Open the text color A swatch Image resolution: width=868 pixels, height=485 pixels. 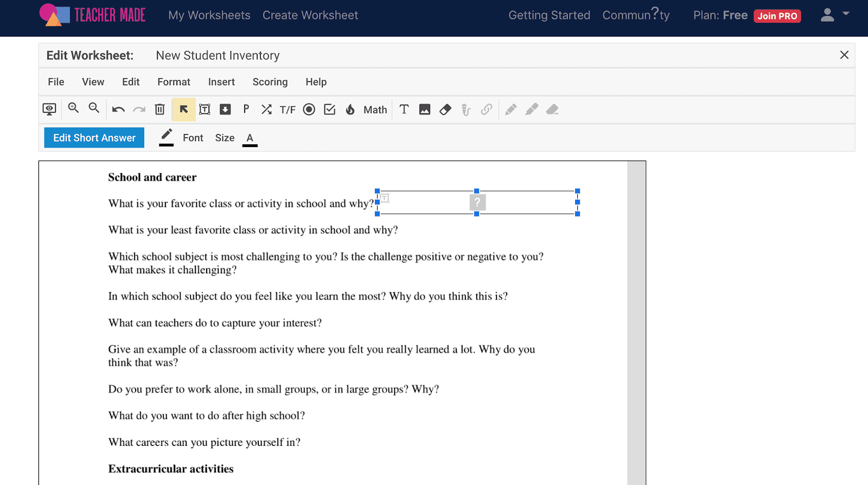click(x=250, y=138)
